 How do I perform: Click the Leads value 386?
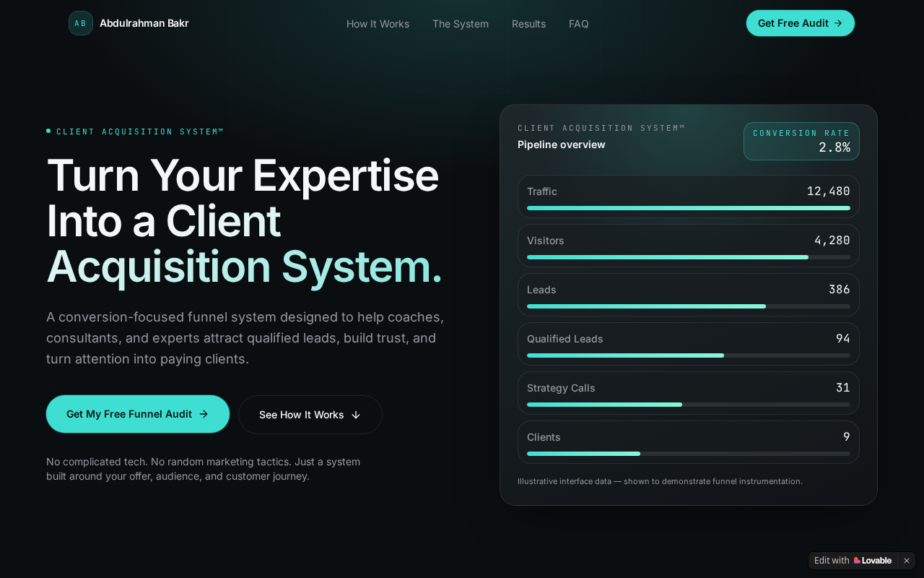tap(840, 290)
